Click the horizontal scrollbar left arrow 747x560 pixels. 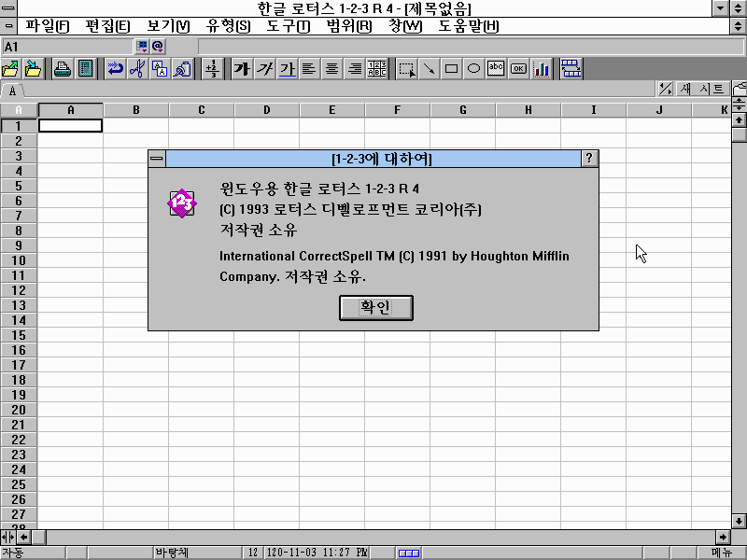(24, 538)
